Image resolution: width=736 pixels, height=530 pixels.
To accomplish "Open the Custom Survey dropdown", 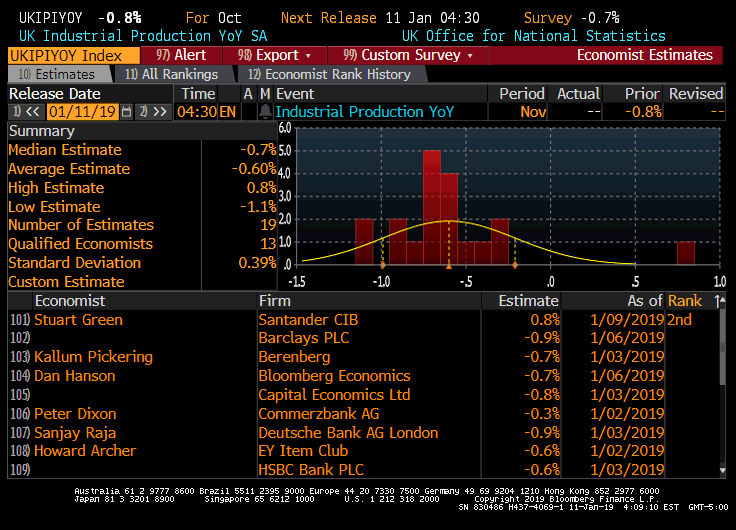I will 407,55.
